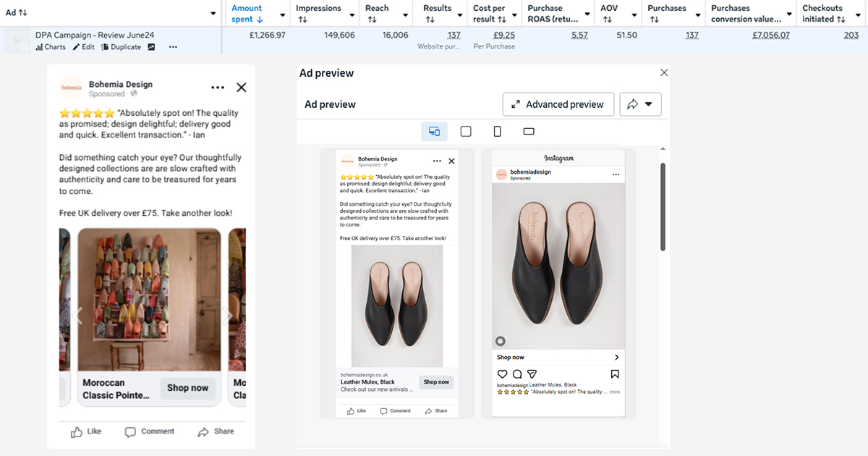Click checkouts initiated value 203
Screen dimensions: 868x456
[x=851, y=35]
